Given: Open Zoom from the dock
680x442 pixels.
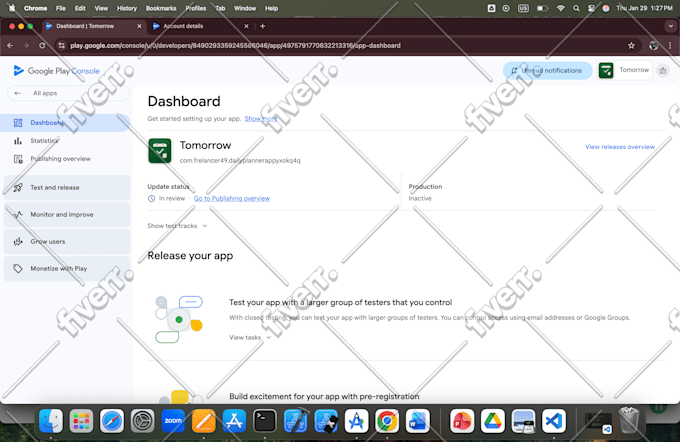Looking at the screenshot, I should pos(173,421).
